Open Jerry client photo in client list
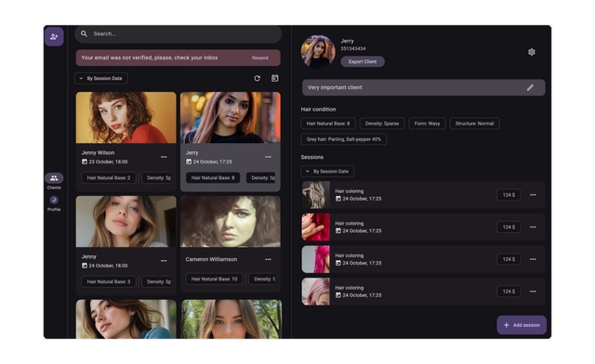595x364 pixels. click(x=231, y=118)
